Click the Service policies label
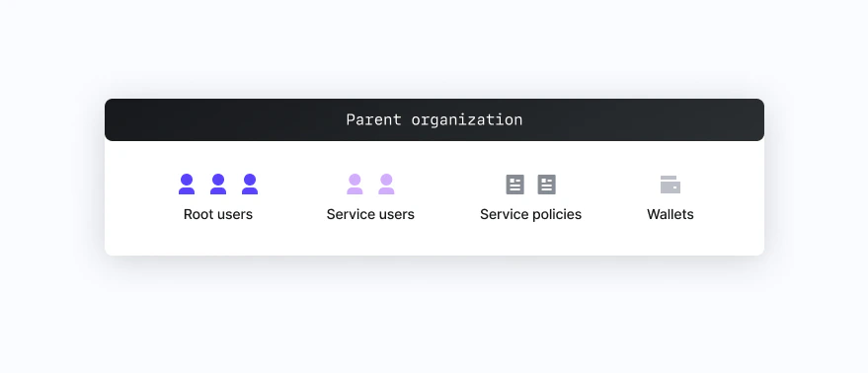The width and height of the screenshot is (868, 373). coord(530,214)
